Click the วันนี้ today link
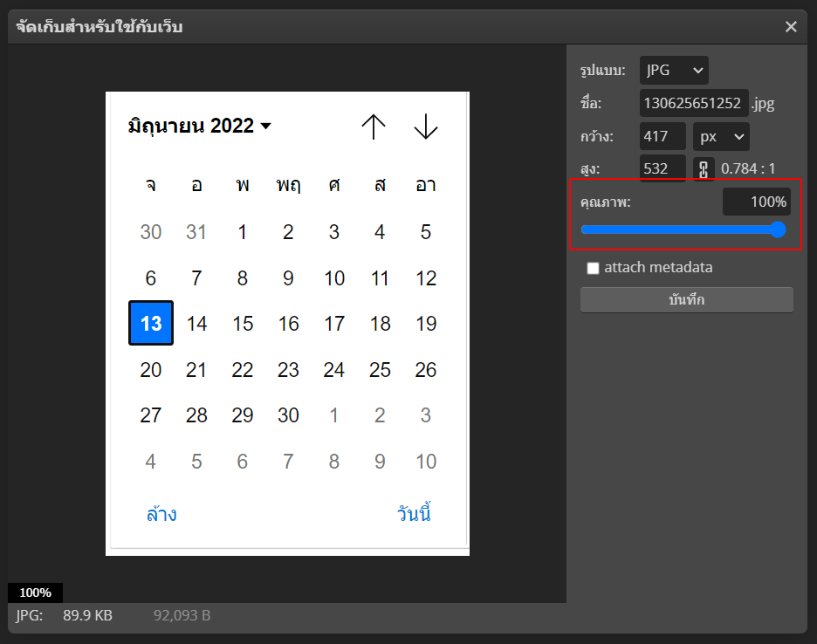The width and height of the screenshot is (817, 644). (414, 514)
